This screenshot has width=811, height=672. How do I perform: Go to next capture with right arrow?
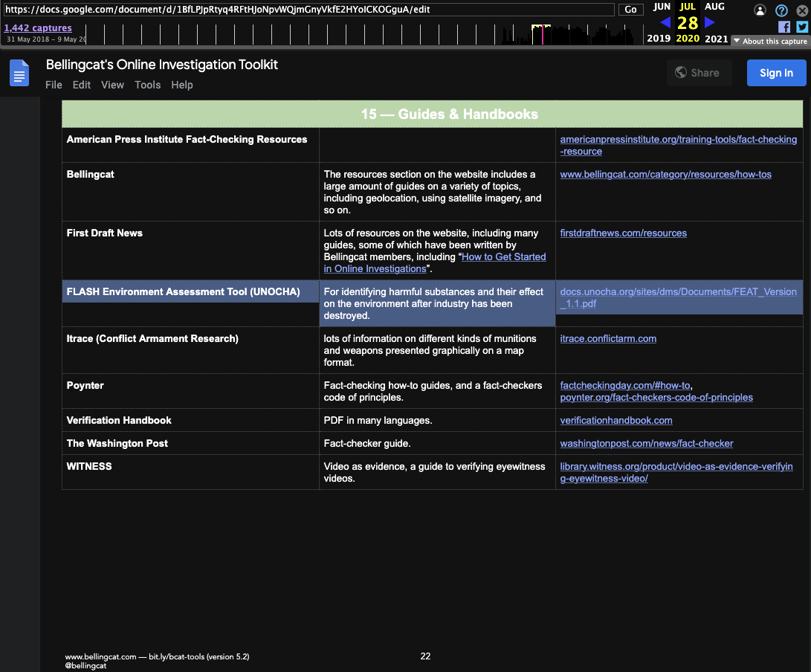click(x=710, y=22)
